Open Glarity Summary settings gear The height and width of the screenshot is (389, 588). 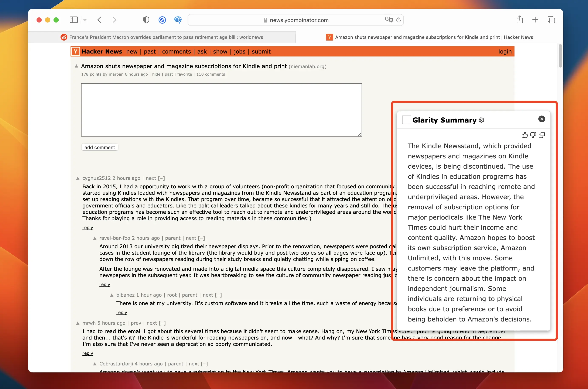pos(482,120)
